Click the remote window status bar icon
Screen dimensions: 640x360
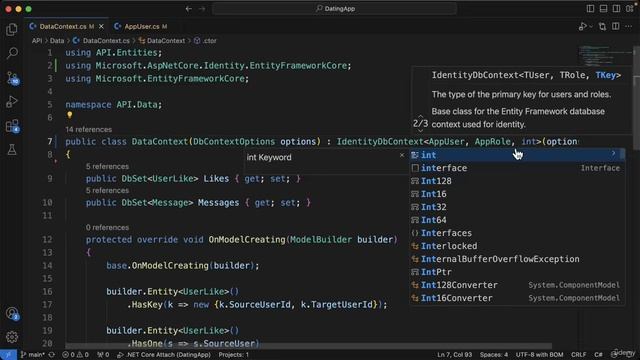coord(8,355)
